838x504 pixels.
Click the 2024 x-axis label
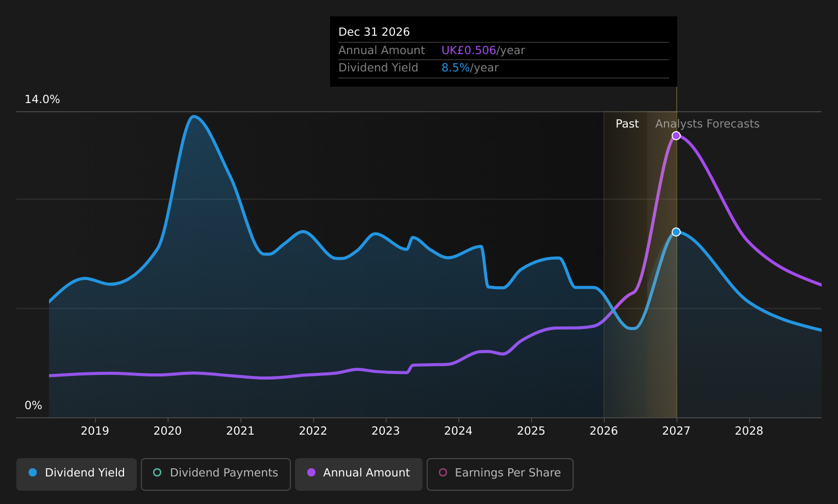[458, 431]
